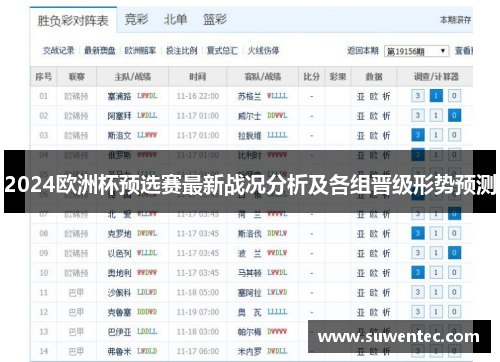Click away team 威尔士 in row 02

(249, 116)
